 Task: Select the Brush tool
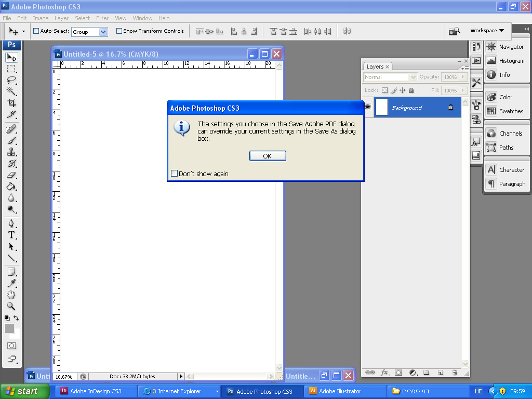[11, 140]
